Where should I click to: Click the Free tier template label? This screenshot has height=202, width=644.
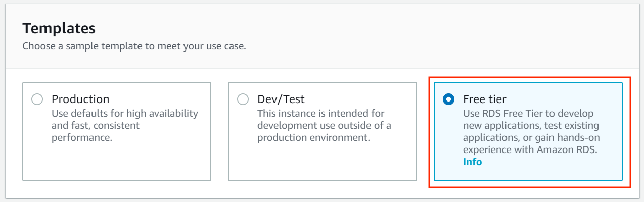(x=484, y=99)
